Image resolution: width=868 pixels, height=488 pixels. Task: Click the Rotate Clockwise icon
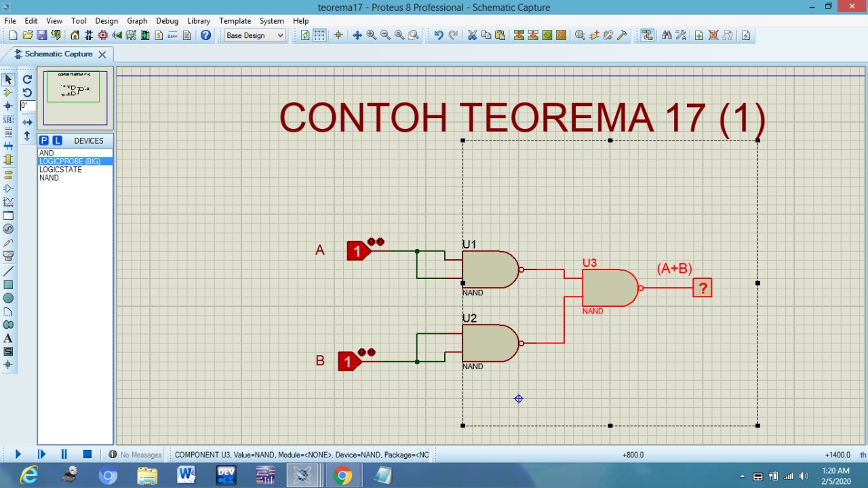(27, 79)
